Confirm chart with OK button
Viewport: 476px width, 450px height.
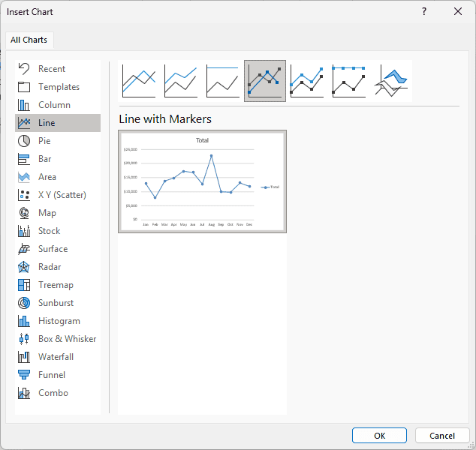pyautogui.click(x=379, y=436)
